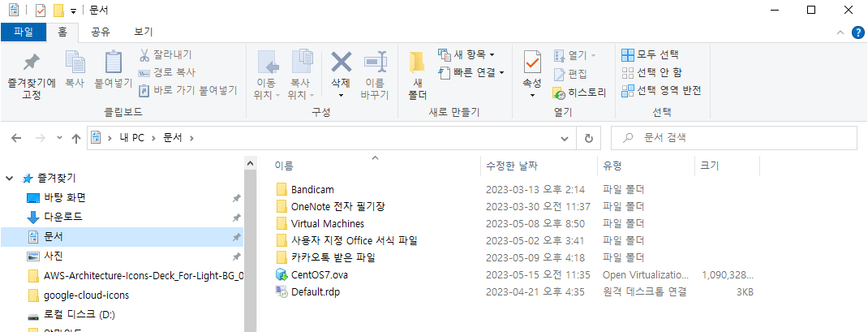Viewport: 868px width, 332px height.
Task: Open 새 항목 new item dropdown
Action: coord(466,54)
